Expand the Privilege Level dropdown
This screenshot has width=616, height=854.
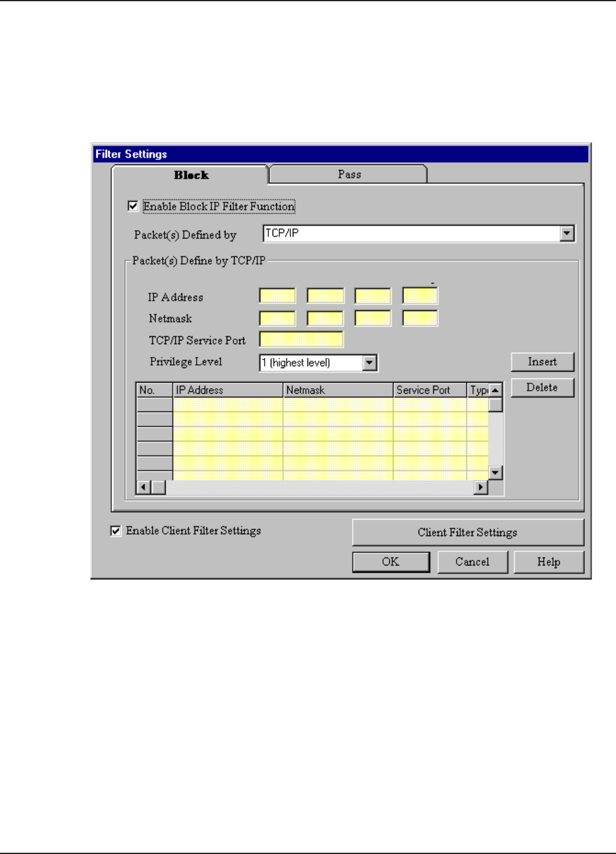click(x=369, y=363)
